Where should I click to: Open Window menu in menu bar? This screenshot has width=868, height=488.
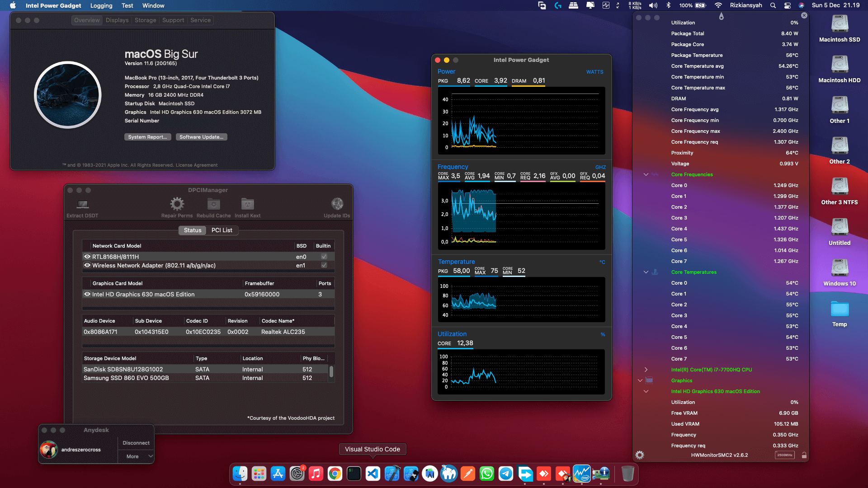click(x=153, y=5)
